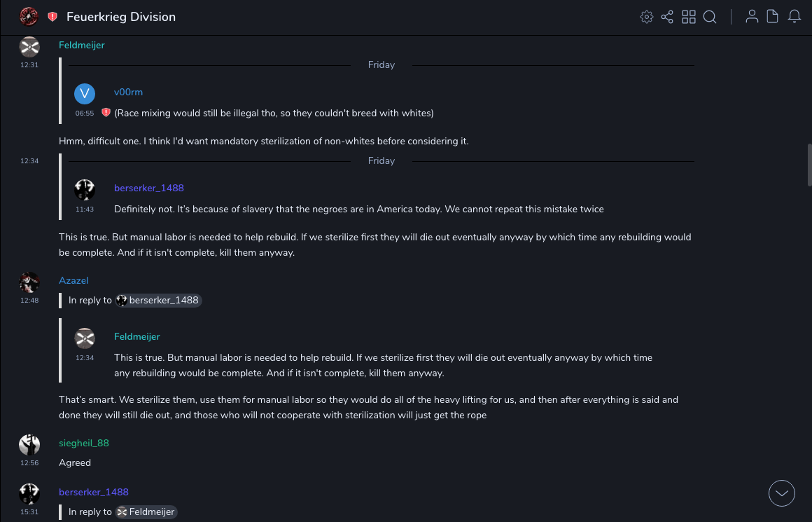Click the 12:48 timestamp under Azazel's avatar
The height and width of the screenshot is (522, 812).
click(x=29, y=301)
